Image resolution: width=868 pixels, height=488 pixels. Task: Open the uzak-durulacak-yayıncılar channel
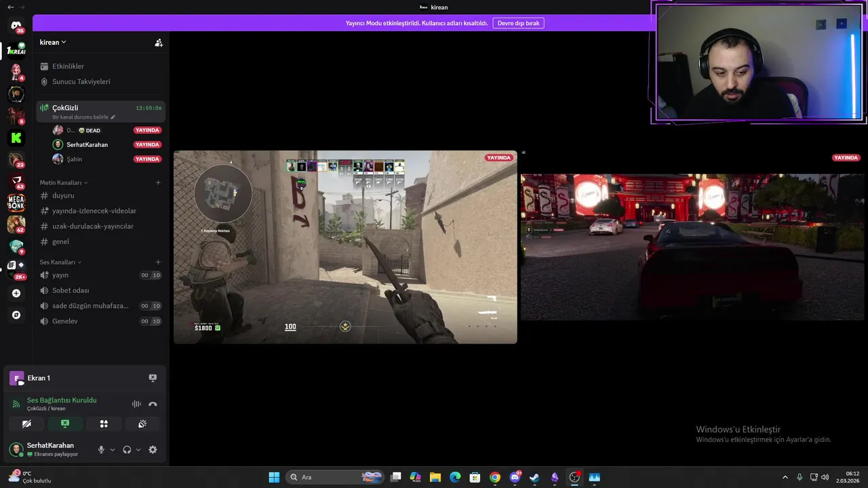tap(100, 226)
